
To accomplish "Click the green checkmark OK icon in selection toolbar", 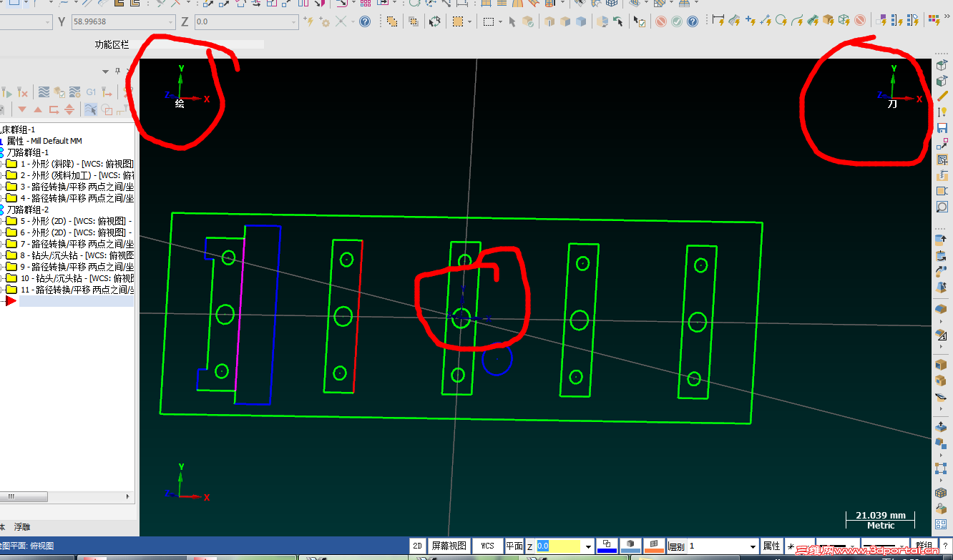I will 677,21.
